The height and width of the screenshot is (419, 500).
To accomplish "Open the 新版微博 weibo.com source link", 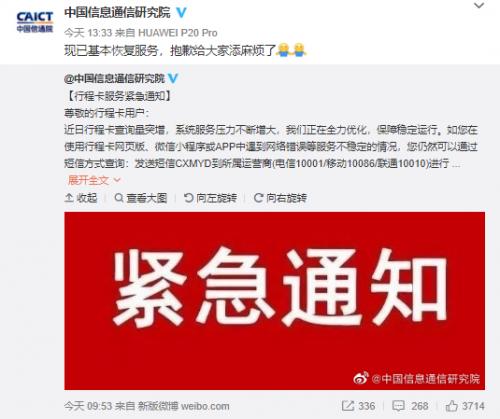I will [184, 406].
